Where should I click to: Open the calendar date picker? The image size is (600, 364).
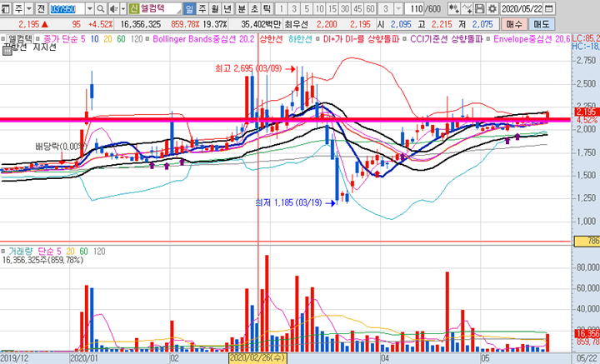(549, 8)
